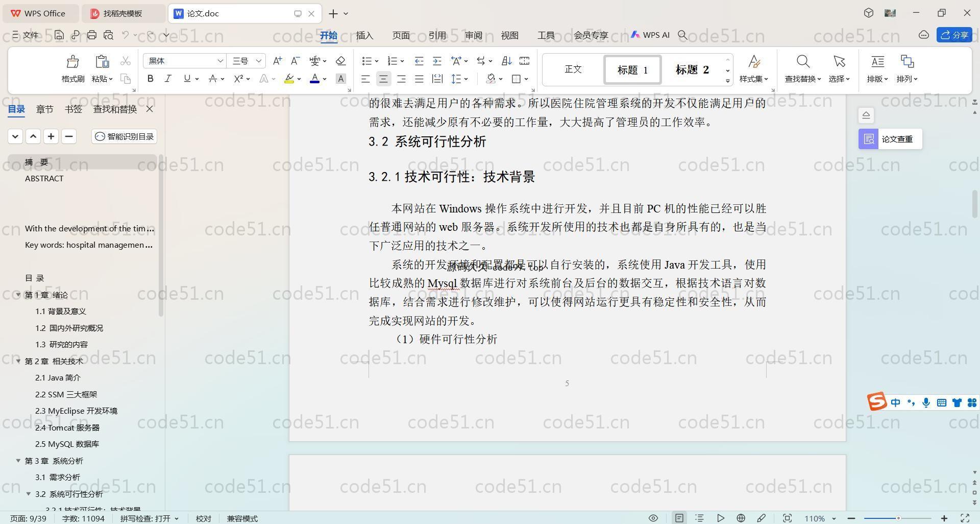Click the yellow highlight color swatch
This screenshot has width=980, height=524.
(x=289, y=79)
